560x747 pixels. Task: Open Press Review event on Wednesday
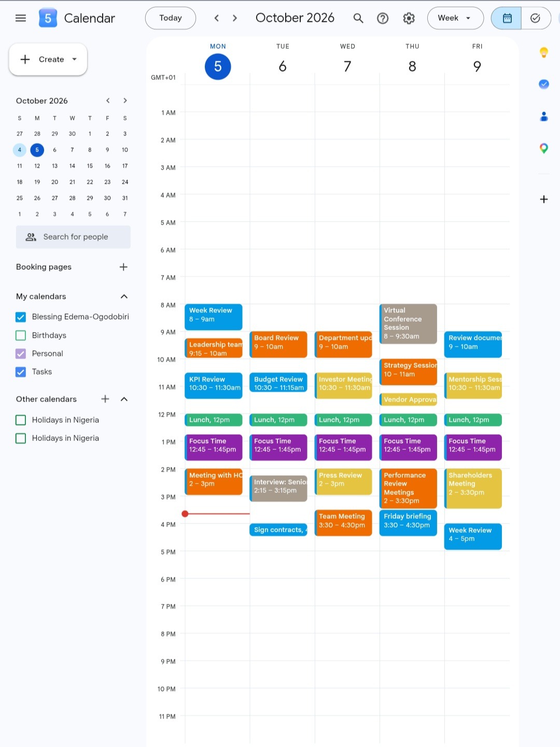343,481
